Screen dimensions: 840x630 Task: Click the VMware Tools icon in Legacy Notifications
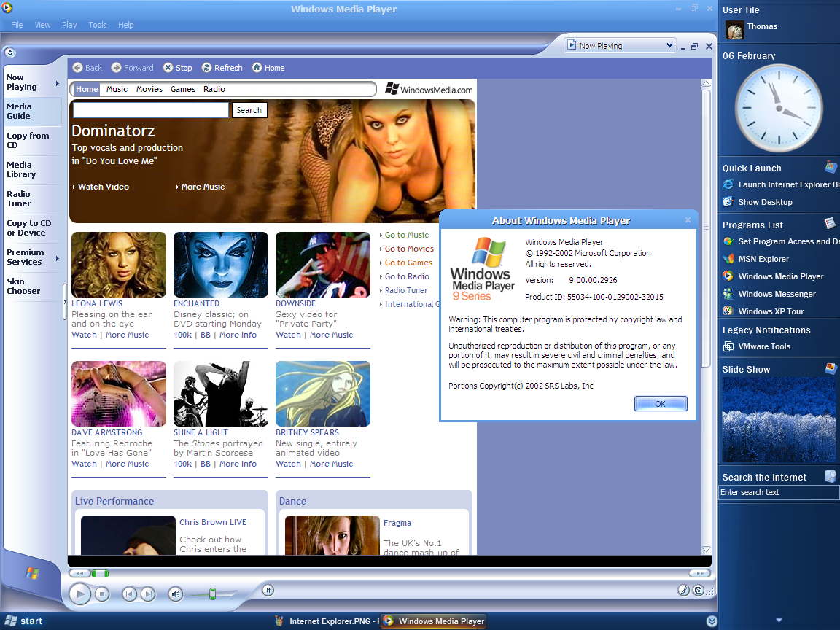[728, 346]
